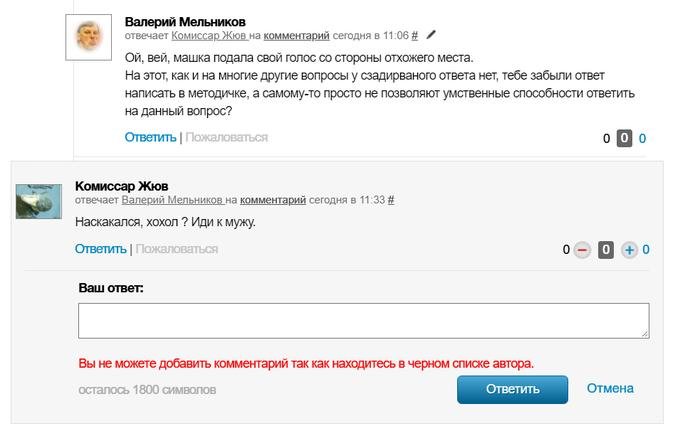Click the gray rating badge on Мельников's comment
Screen dimensions: 700x436
(x=625, y=138)
